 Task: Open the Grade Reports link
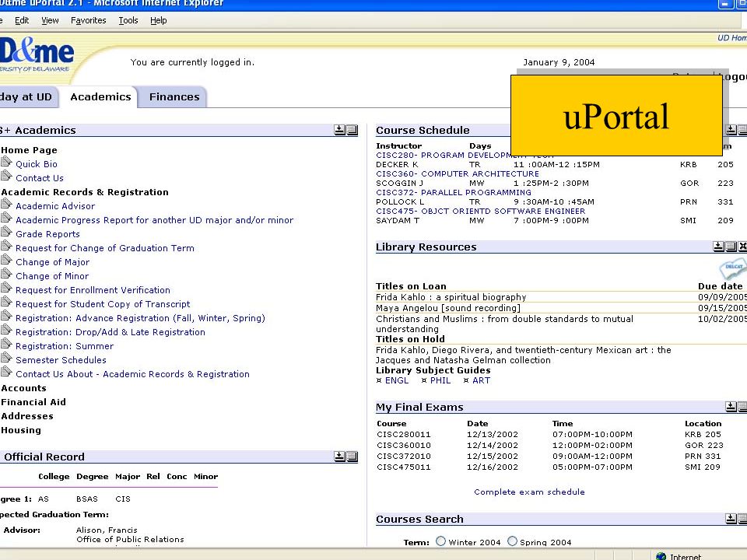47,234
